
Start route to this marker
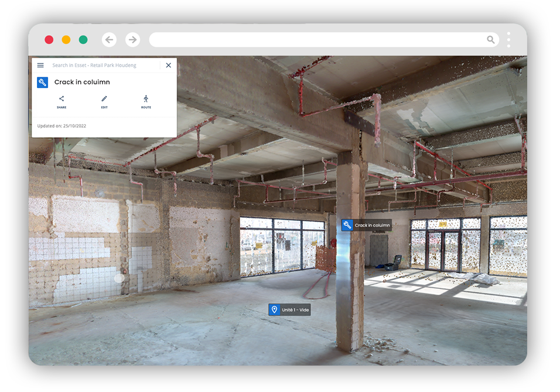point(146,102)
